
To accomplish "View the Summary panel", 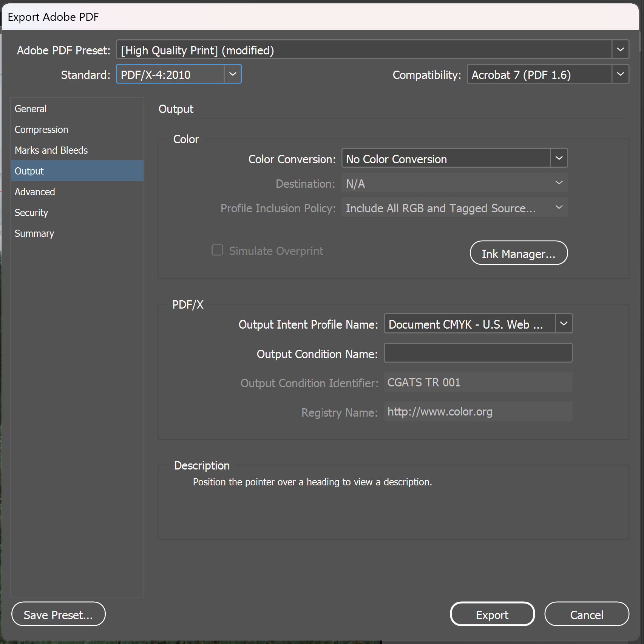I will click(34, 233).
